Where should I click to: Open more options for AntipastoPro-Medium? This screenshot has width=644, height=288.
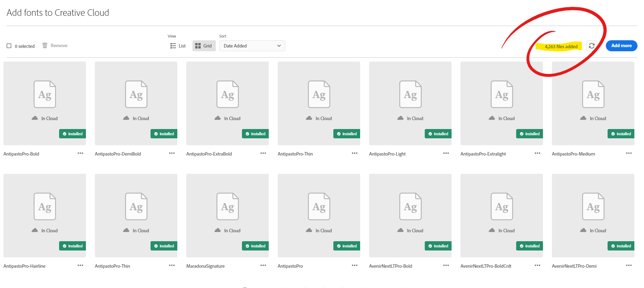coord(629,153)
